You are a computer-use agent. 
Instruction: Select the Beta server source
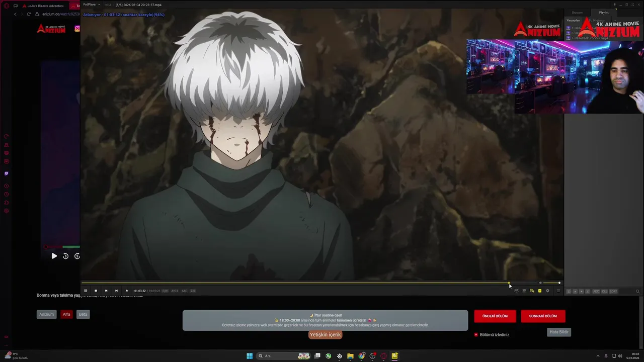[x=83, y=314]
